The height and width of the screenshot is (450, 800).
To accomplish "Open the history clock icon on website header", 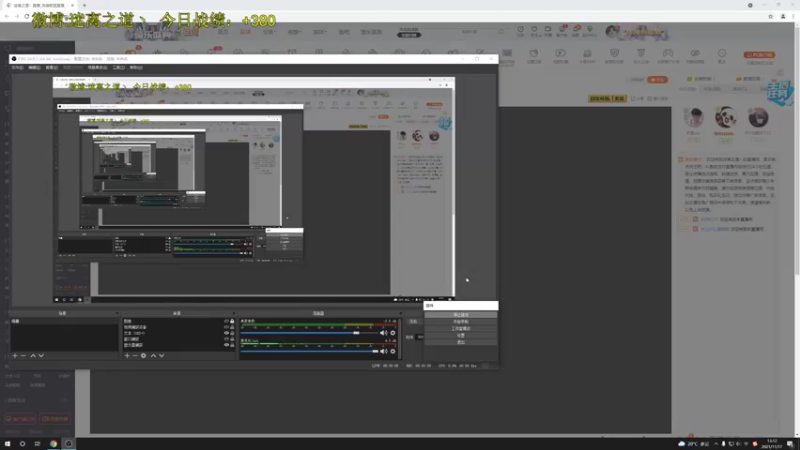I will click(520, 31).
